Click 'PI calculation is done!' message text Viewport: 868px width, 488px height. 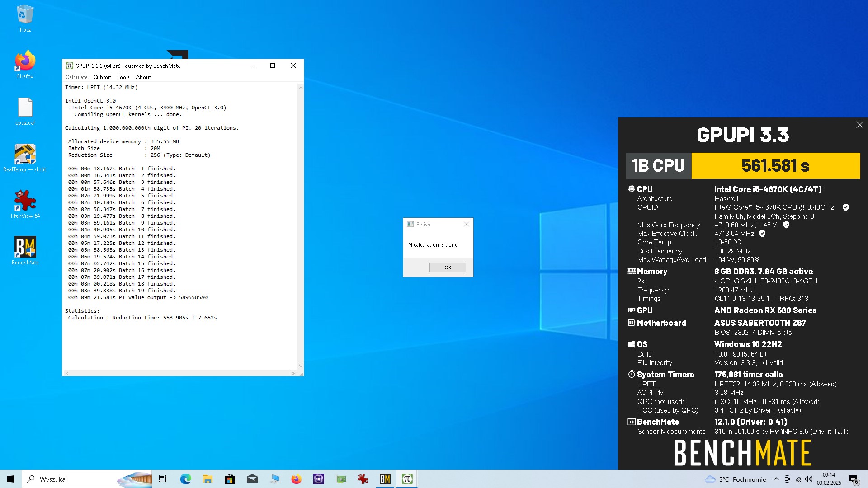tap(433, 245)
